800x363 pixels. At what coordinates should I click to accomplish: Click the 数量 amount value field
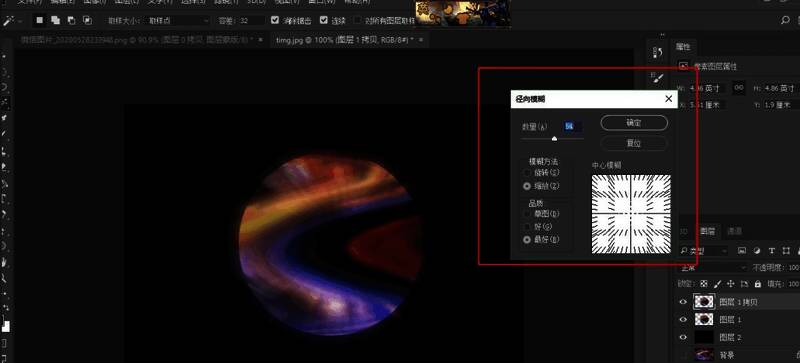[572, 126]
